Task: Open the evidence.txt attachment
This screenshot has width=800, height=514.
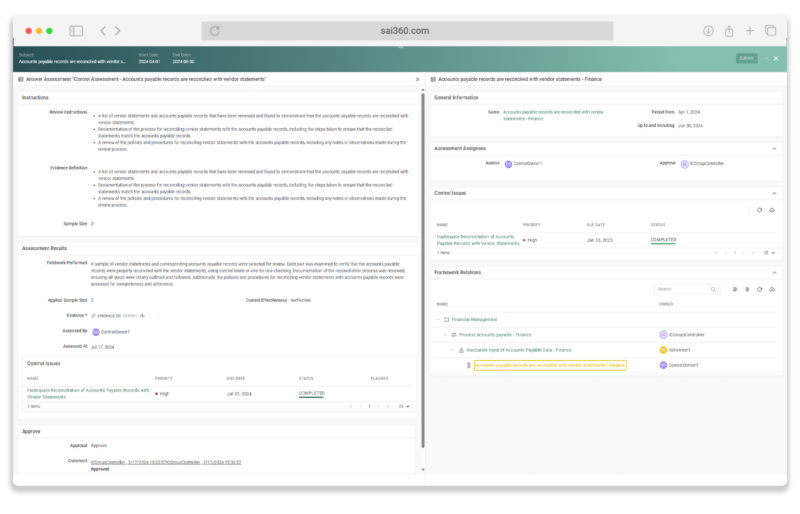Action: 109,316
